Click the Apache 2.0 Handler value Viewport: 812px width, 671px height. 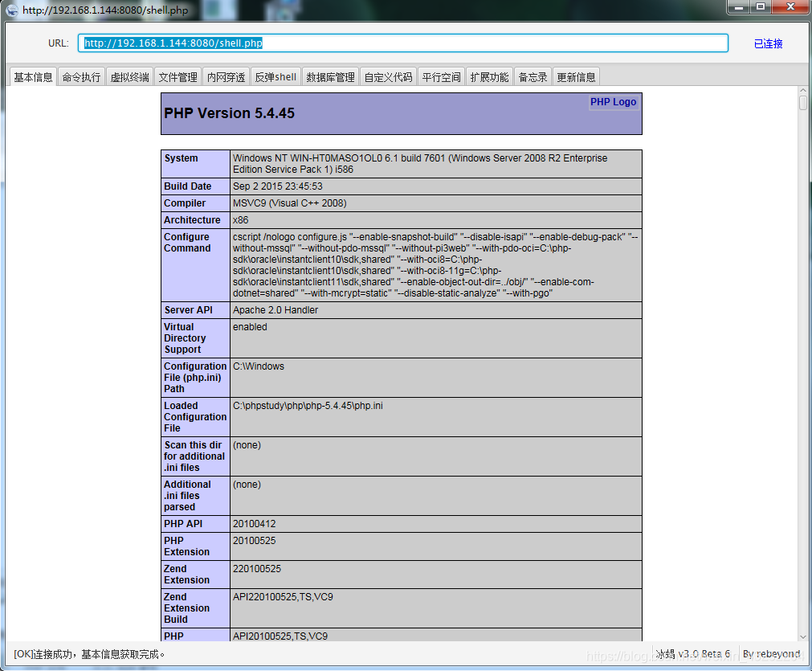point(275,310)
